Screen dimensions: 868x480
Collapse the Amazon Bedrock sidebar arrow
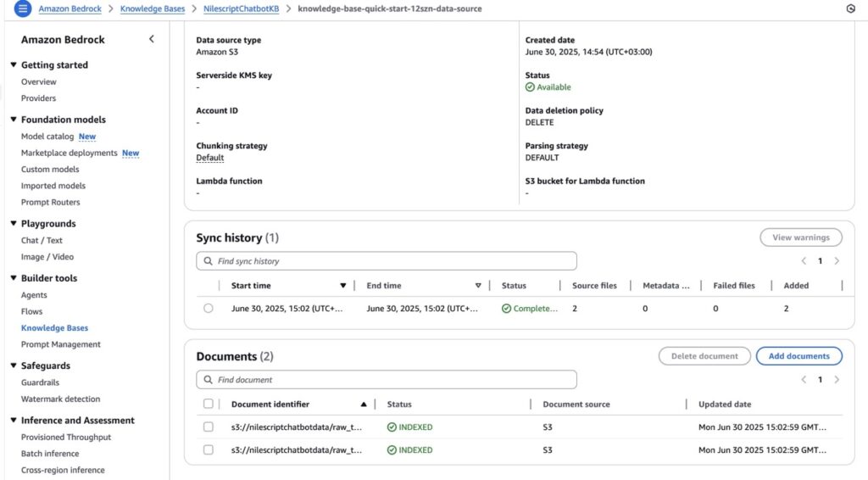pyautogui.click(x=152, y=39)
